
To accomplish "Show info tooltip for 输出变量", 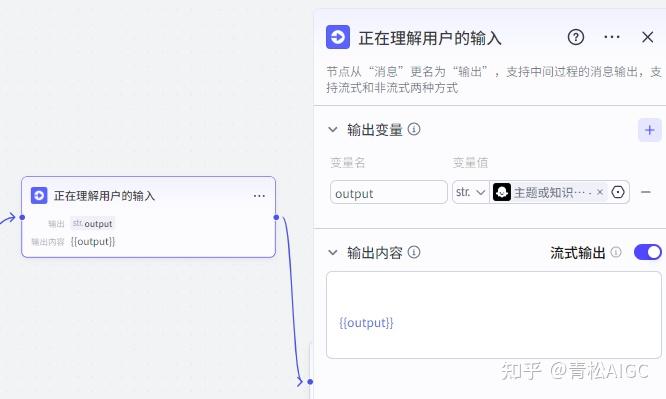I will 414,129.
